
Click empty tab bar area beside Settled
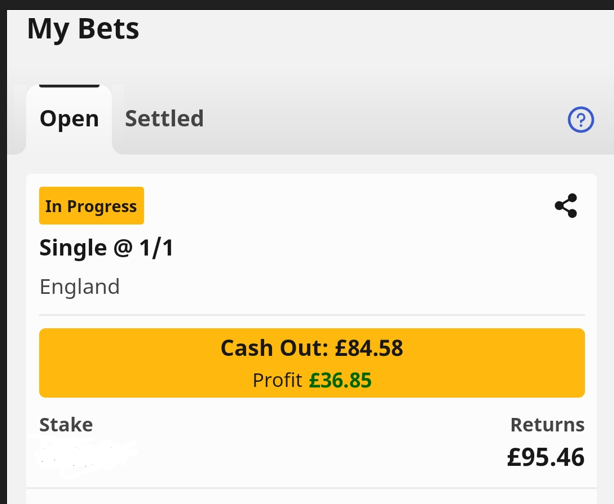[x=380, y=119]
